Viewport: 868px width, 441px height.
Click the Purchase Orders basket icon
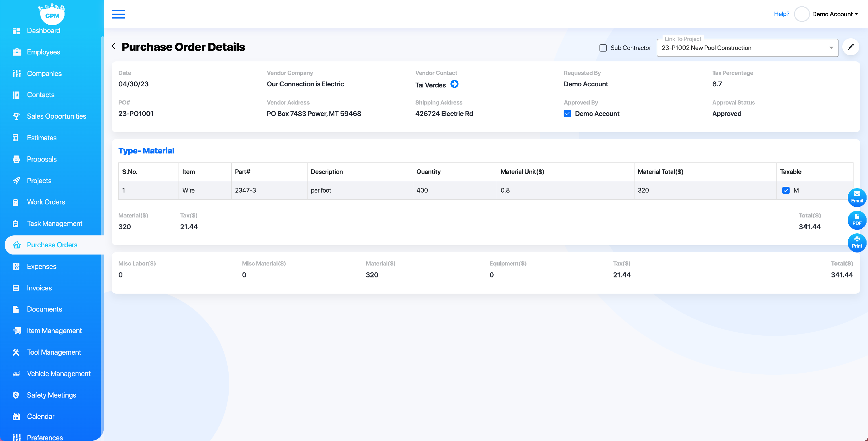click(16, 245)
